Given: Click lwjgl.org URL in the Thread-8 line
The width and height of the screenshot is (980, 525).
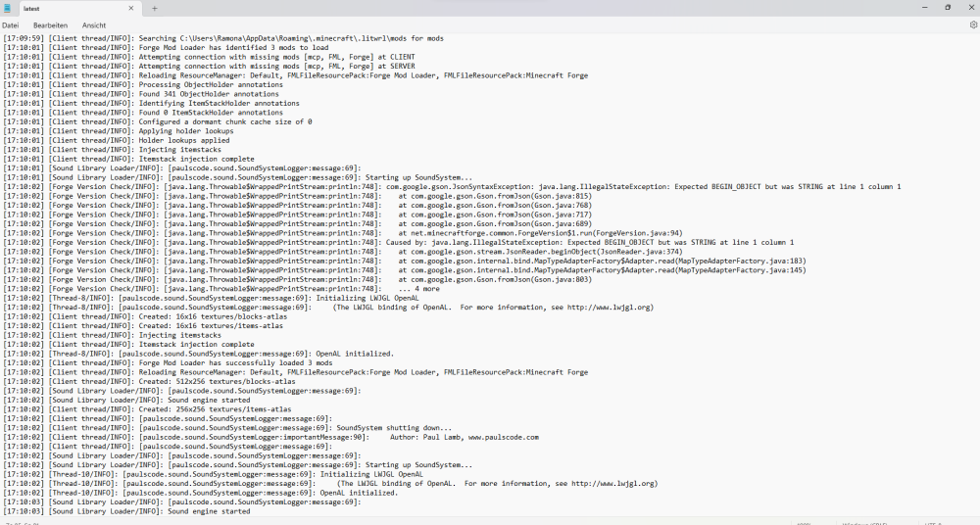Looking at the screenshot, I should tap(608, 308).
